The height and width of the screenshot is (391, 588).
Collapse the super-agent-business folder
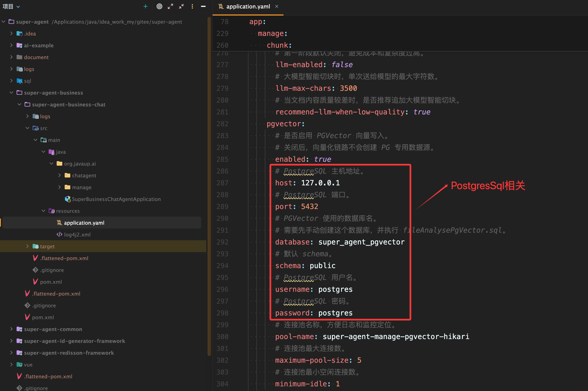[x=11, y=92]
